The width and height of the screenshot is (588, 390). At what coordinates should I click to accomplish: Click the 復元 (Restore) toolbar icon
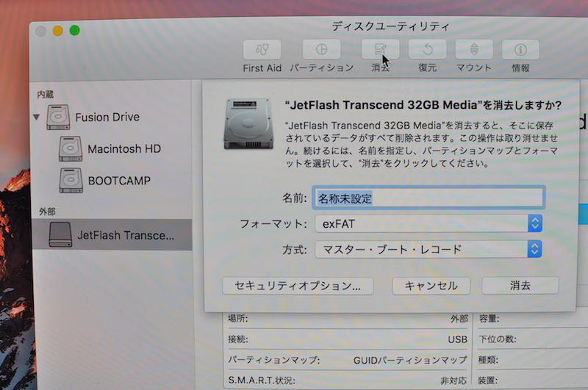(427, 49)
